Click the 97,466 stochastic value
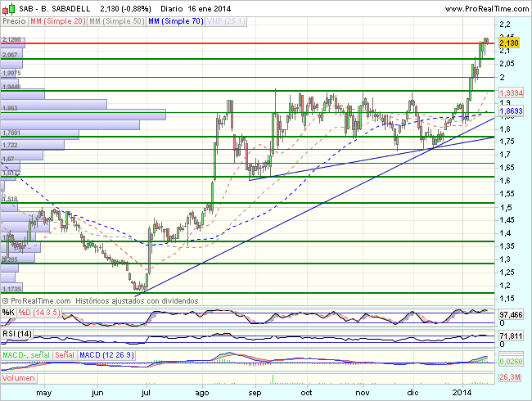 point(511,315)
